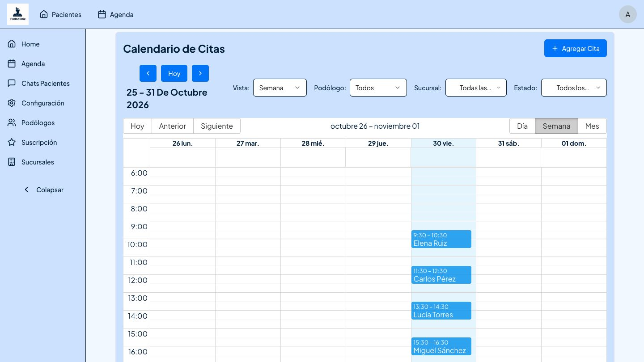Viewport: 644px width, 362px height.
Task: Click the Chats Pacientes speech bubble icon
Action: coord(12,83)
